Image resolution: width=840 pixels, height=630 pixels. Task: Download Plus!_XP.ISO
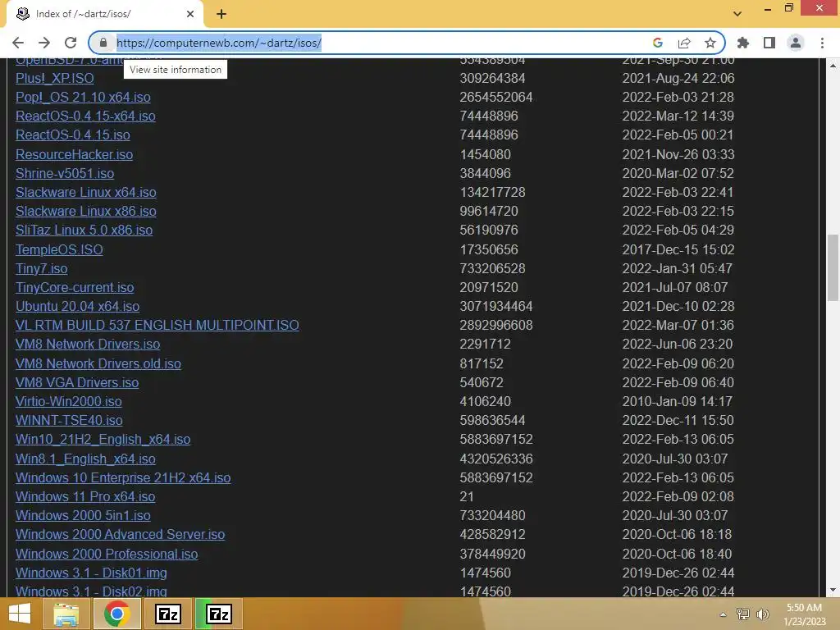pyautogui.click(x=55, y=78)
